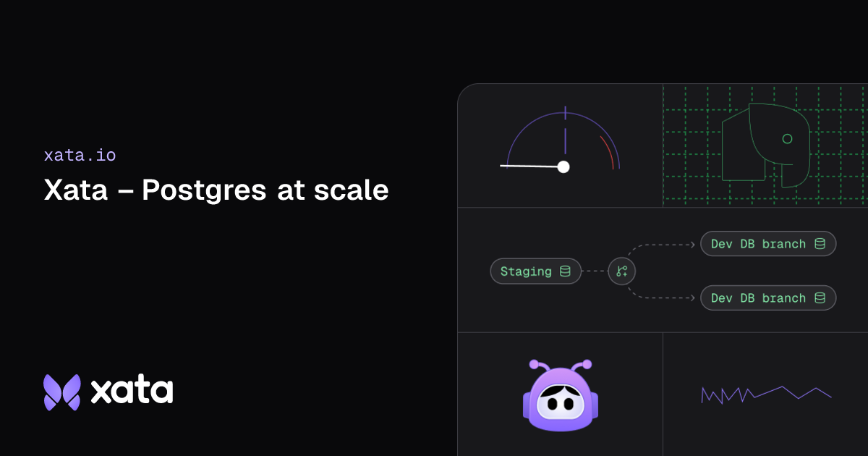Click the xata wordmark text
This screenshot has height=456, width=868.
coord(132,392)
